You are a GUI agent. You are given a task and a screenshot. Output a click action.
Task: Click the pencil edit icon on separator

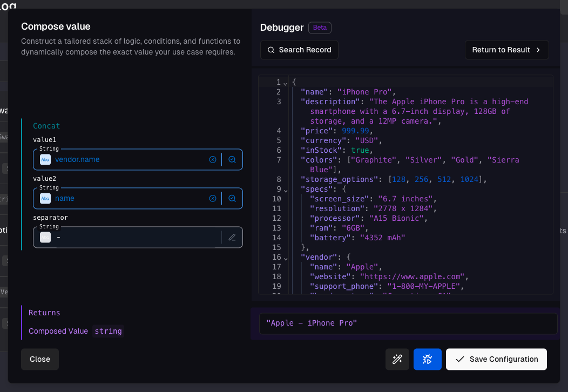click(232, 237)
